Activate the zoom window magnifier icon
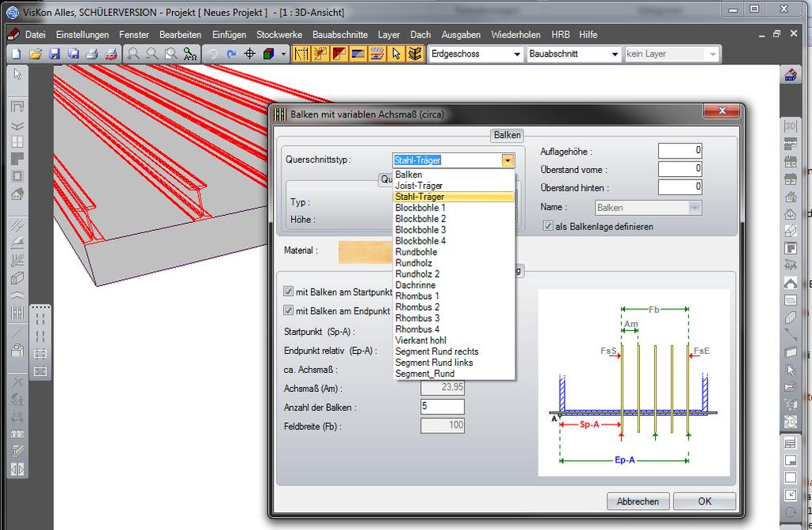 point(170,54)
